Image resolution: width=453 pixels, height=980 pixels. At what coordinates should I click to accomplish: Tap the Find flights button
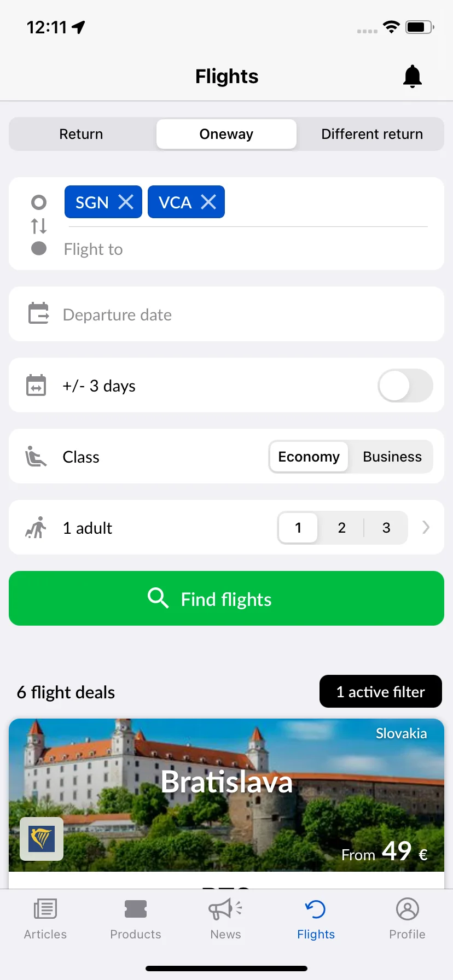coord(226,598)
